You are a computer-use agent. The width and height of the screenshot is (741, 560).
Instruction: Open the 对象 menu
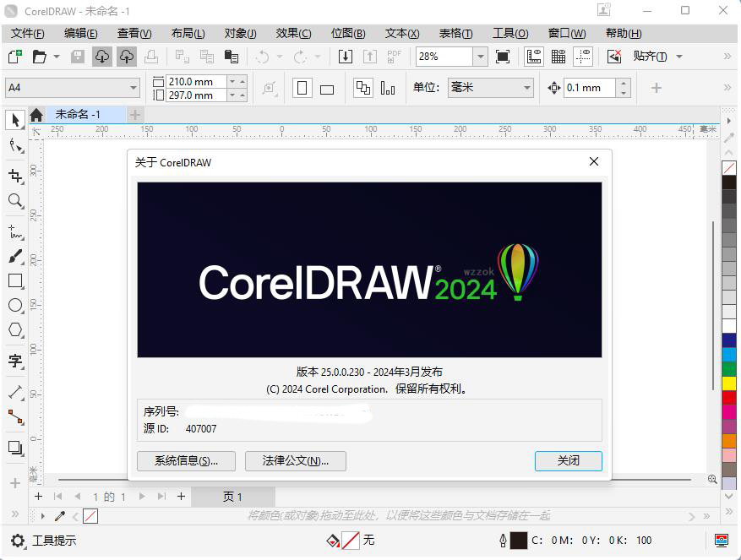tap(240, 34)
